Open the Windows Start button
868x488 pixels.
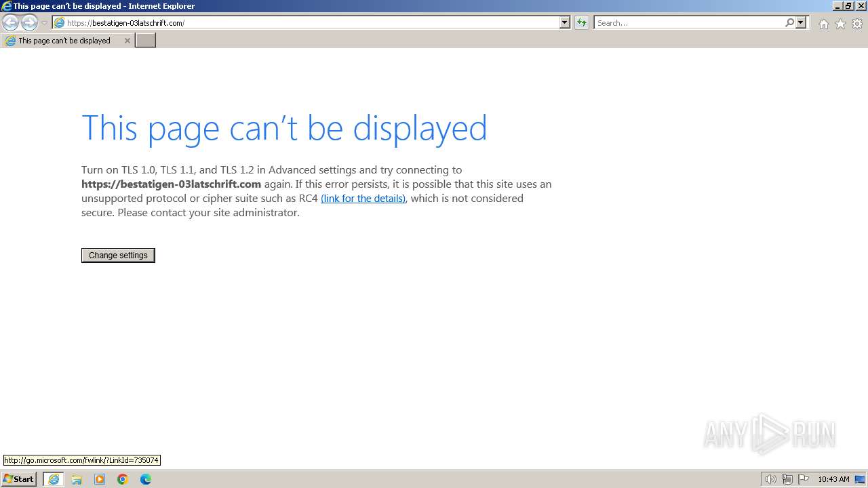18,479
